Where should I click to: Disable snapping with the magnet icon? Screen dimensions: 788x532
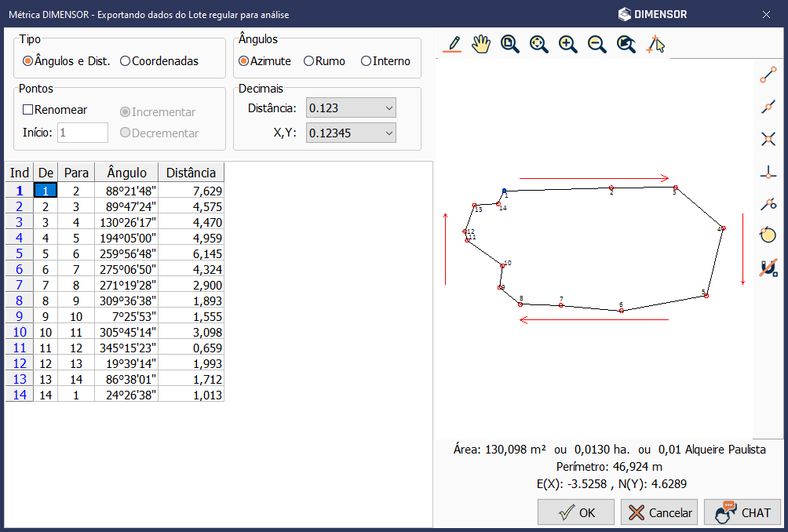768,268
